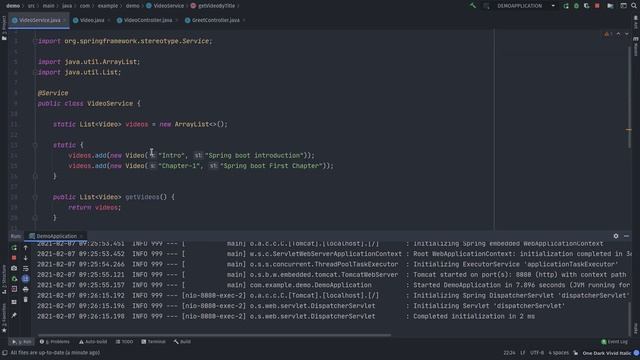The height and width of the screenshot is (360, 640).
Task: Open the Auto-build tool window
Action: pos(93,342)
